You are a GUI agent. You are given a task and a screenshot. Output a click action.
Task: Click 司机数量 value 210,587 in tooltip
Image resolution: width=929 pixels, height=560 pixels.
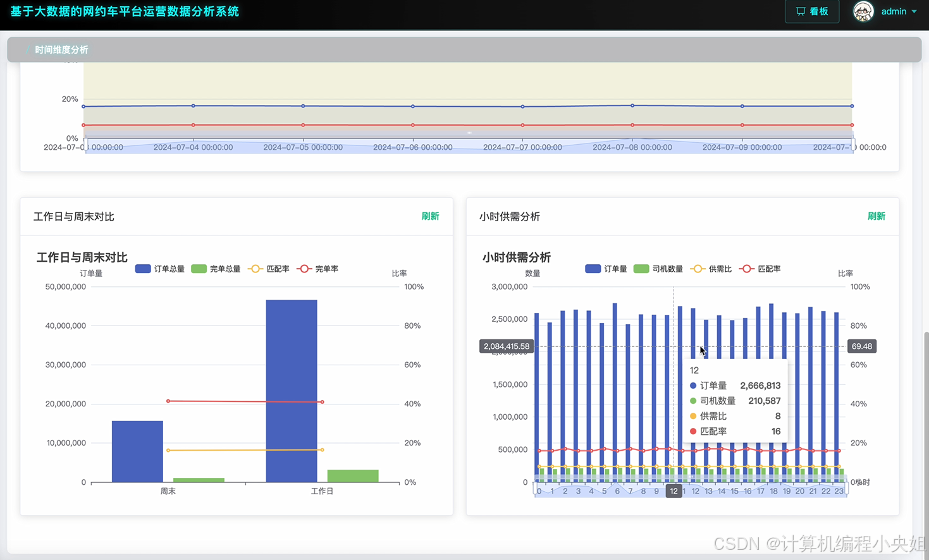(764, 401)
